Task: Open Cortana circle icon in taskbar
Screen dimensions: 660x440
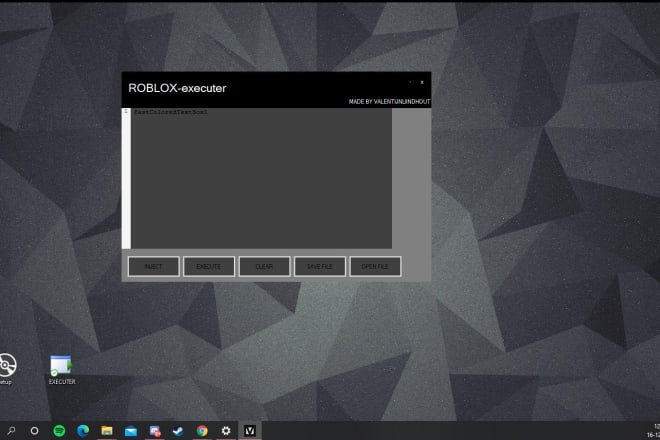Action: click(35, 430)
